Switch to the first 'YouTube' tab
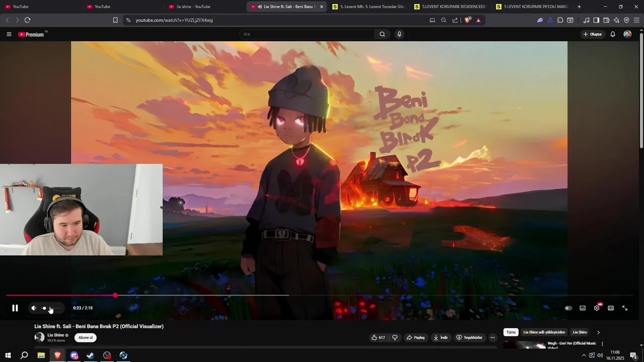644x362 pixels. 41,7
